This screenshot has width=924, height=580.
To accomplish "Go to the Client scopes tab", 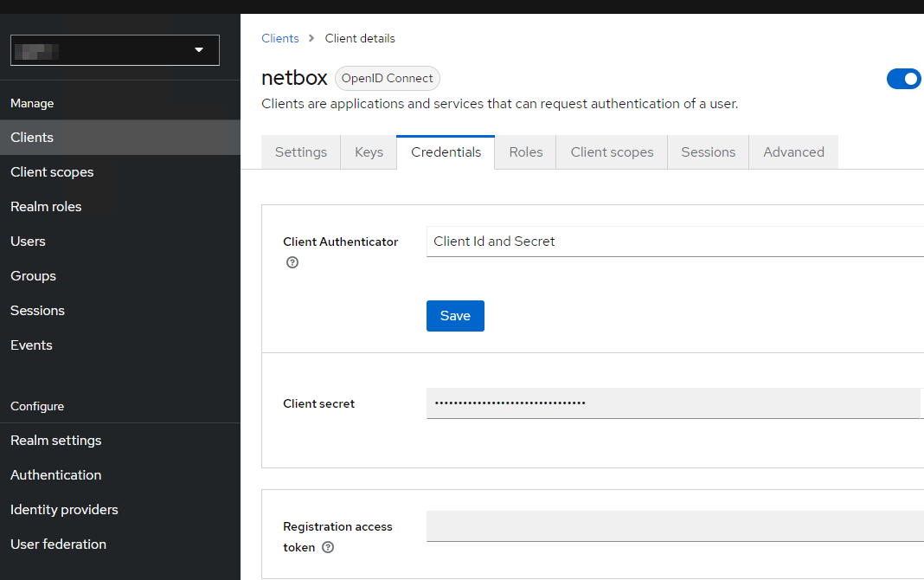I will (612, 152).
